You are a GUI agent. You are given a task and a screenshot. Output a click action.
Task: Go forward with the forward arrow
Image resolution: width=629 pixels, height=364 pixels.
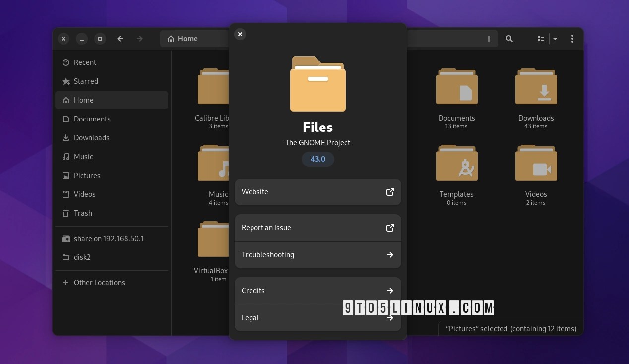[x=140, y=39]
